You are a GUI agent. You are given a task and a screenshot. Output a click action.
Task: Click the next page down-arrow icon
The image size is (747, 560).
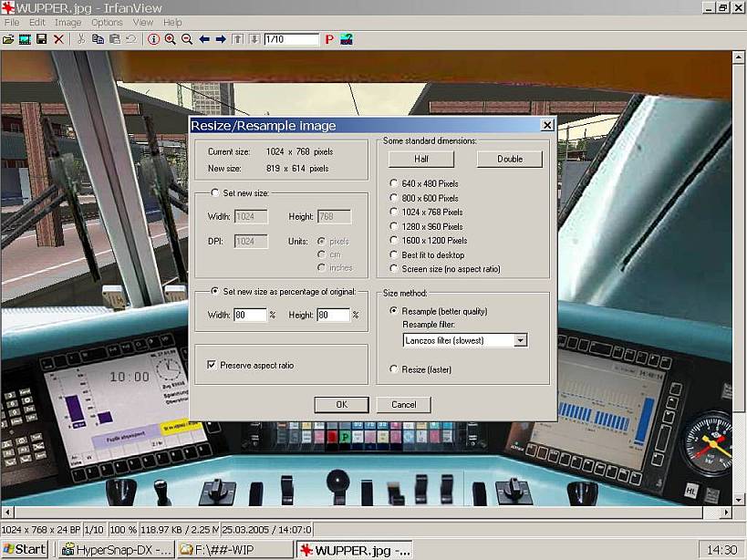point(254,39)
